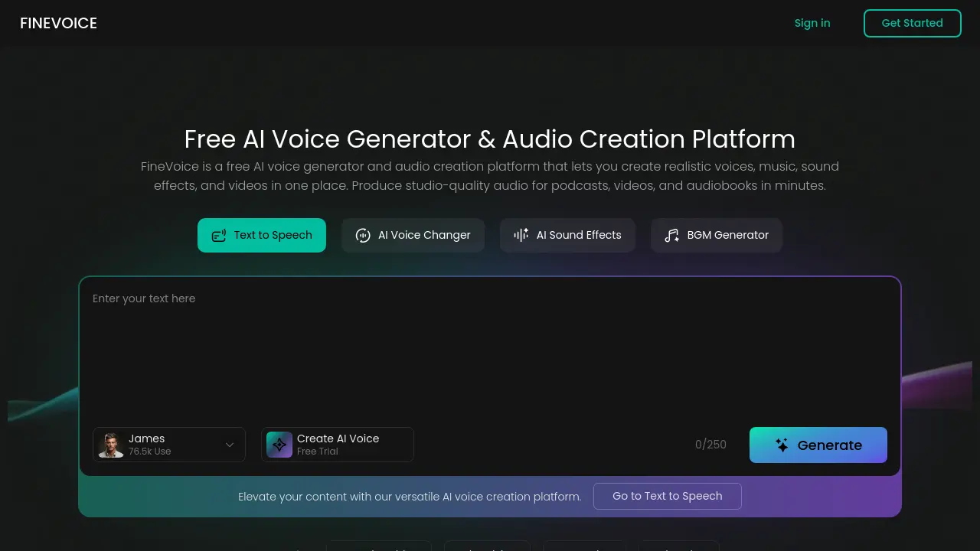This screenshot has width=980, height=551.
Task: Click the gradient star icon for Create AI Voice
Action: tap(279, 445)
